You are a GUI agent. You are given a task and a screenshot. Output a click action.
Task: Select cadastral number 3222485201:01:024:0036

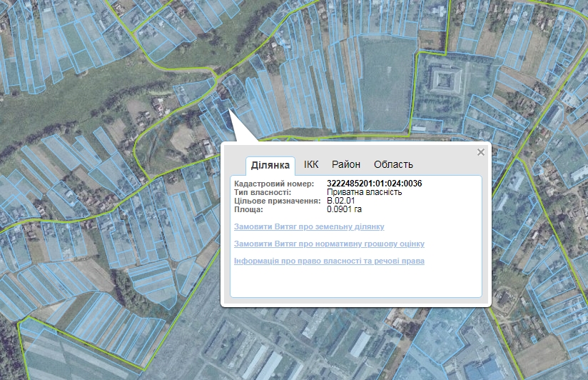click(x=374, y=184)
